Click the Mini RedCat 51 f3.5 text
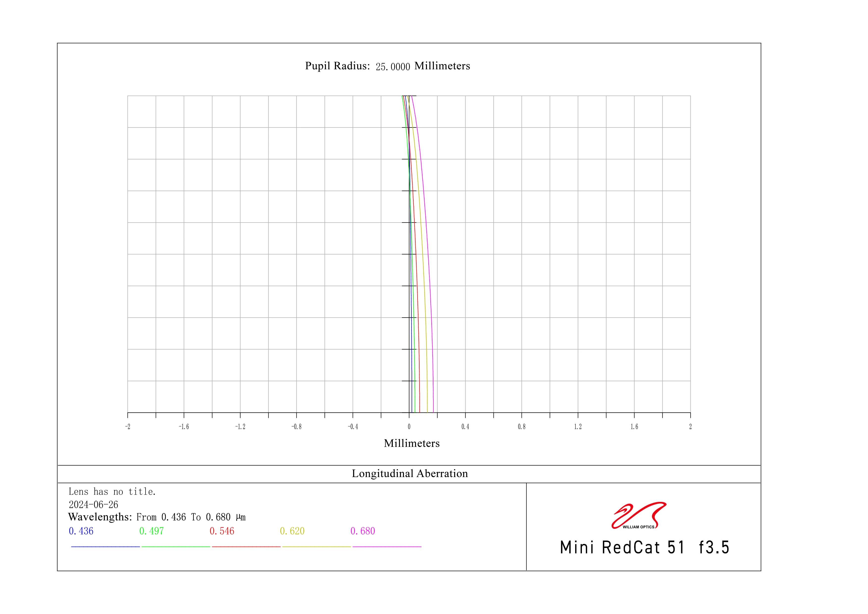The height and width of the screenshot is (614, 868). pos(645,547)
